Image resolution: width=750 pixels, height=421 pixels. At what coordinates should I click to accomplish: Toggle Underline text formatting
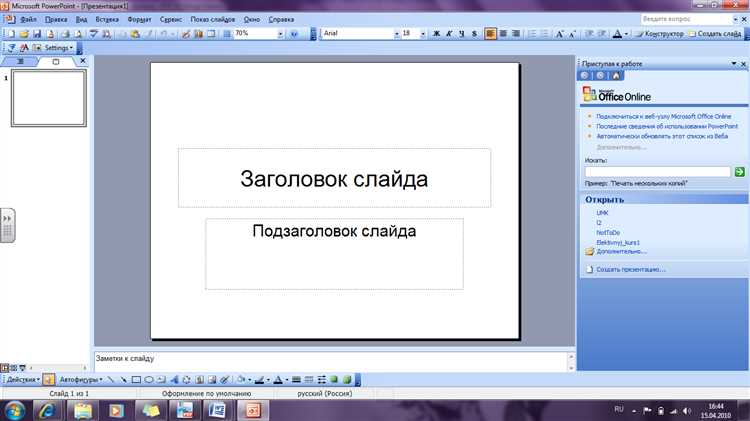click(x=461, y=34)
